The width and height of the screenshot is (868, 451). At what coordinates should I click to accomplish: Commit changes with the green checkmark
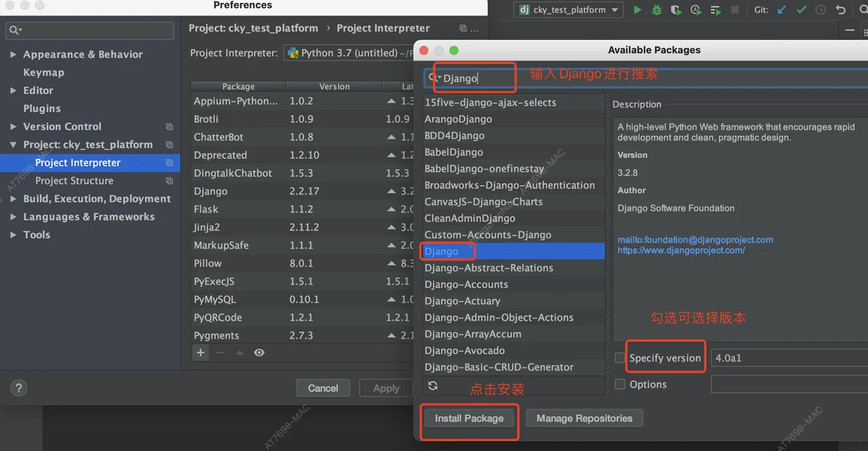pyautogui.click(x=801, y=10)
